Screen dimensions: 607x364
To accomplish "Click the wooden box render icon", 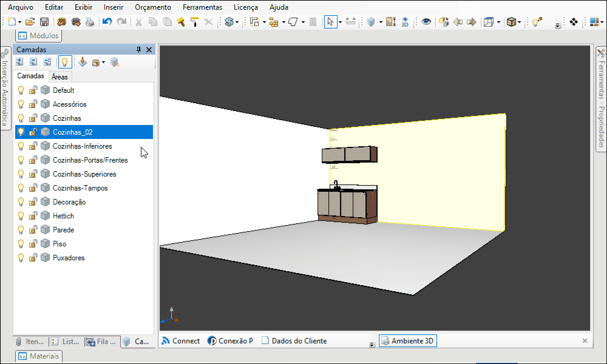I will click(511, 22).
